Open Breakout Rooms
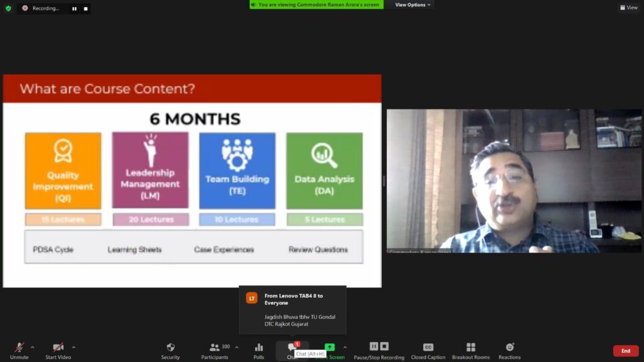This screenshot has width=644, height=362. (x=470, y=349)
